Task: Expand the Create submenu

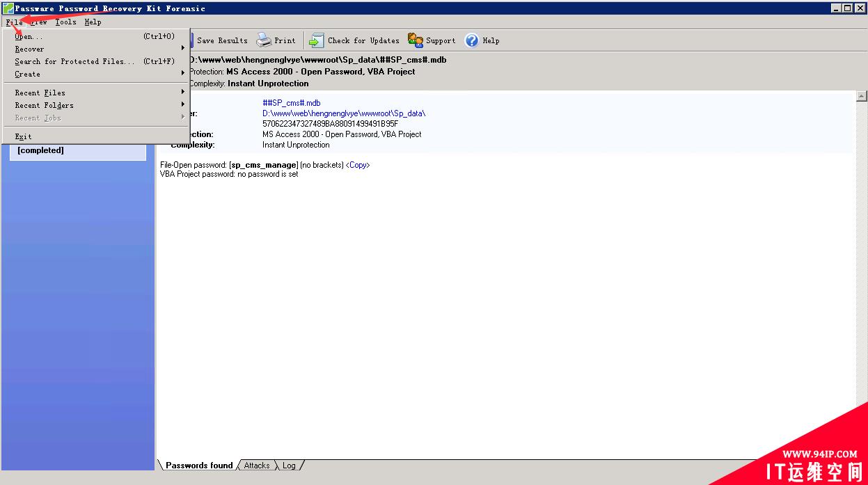Action: click(x=95, y=74)
